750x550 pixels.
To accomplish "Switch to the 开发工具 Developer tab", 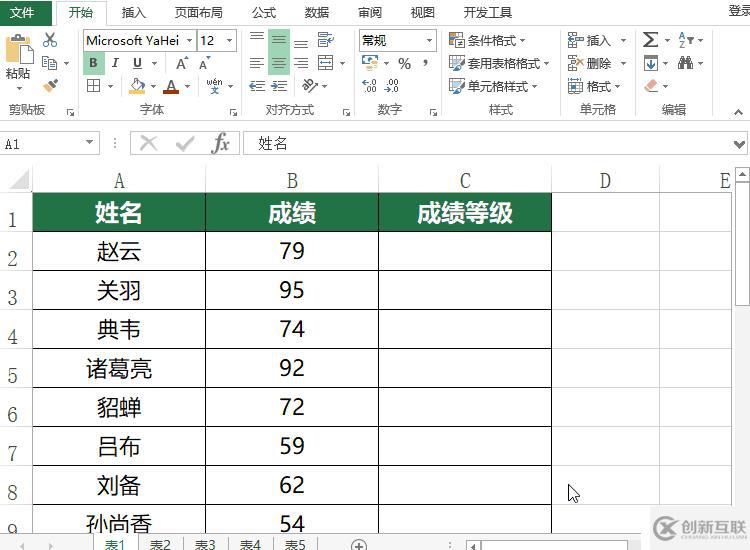I will pos(487,12).
